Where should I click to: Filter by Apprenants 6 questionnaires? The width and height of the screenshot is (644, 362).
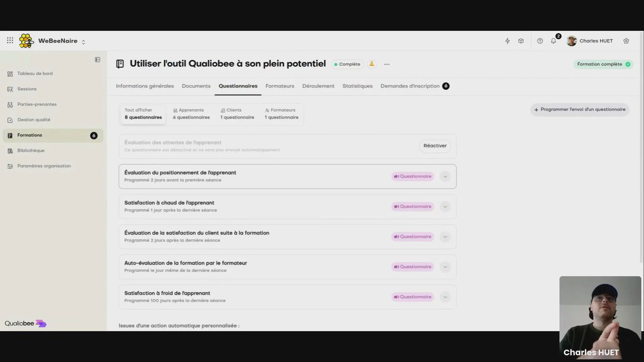pyautogui.click(x=191, y=114)
